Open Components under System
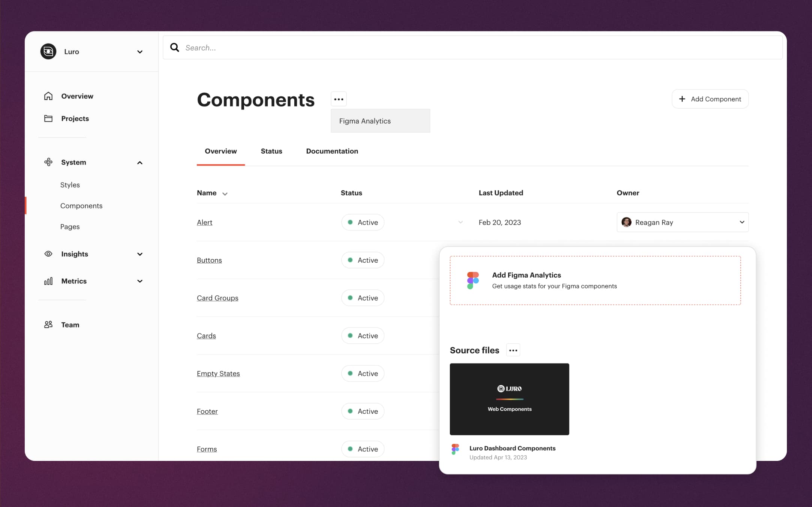The width and height of the screenshot is (812, 507). tap(81, 206)
